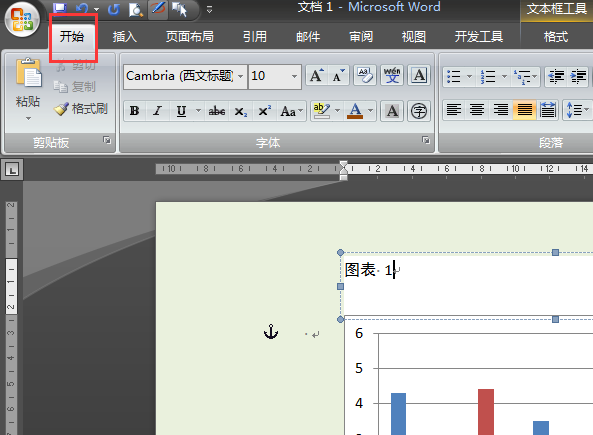Image resolution: width=593 pixels, height=435 pixels.
Task: Click the 粘贴 paste icon
Action: tap(28, 73)
